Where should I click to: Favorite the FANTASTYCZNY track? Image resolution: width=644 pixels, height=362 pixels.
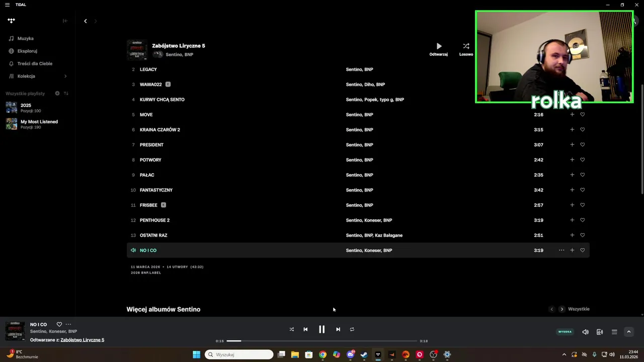583,190
